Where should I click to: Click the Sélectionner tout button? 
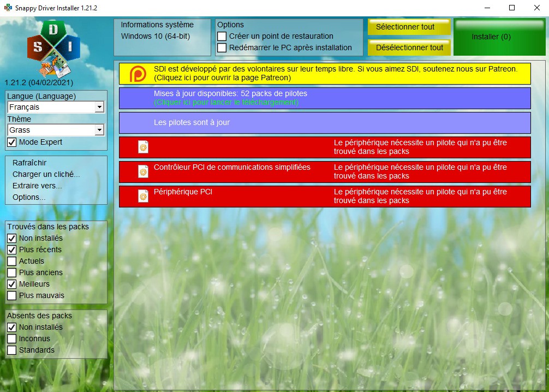tap(409, 27)
